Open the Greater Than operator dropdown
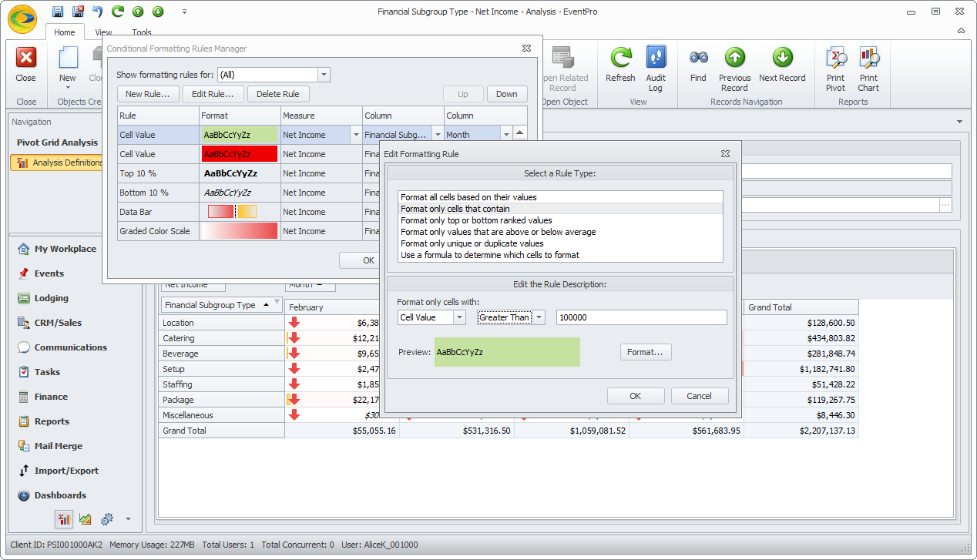The width and height of the screenshot is (977, 560). [x=539, y=317]
